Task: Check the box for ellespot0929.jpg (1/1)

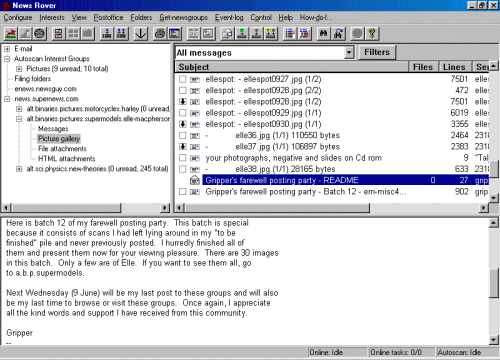Action: click(x=182, y=113)
